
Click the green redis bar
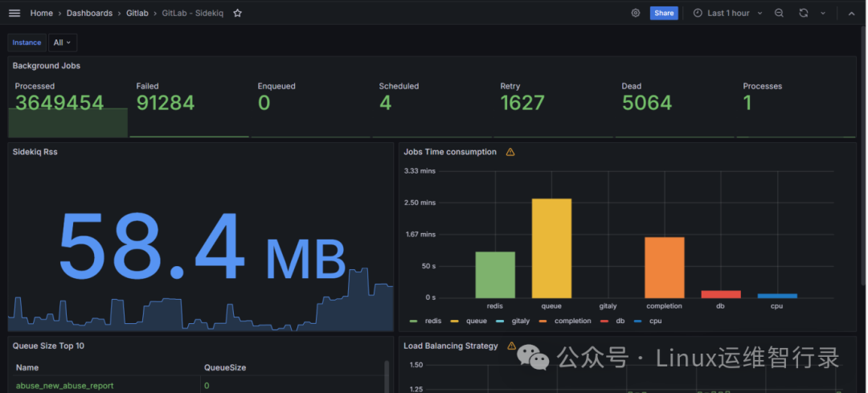[495, 275]
